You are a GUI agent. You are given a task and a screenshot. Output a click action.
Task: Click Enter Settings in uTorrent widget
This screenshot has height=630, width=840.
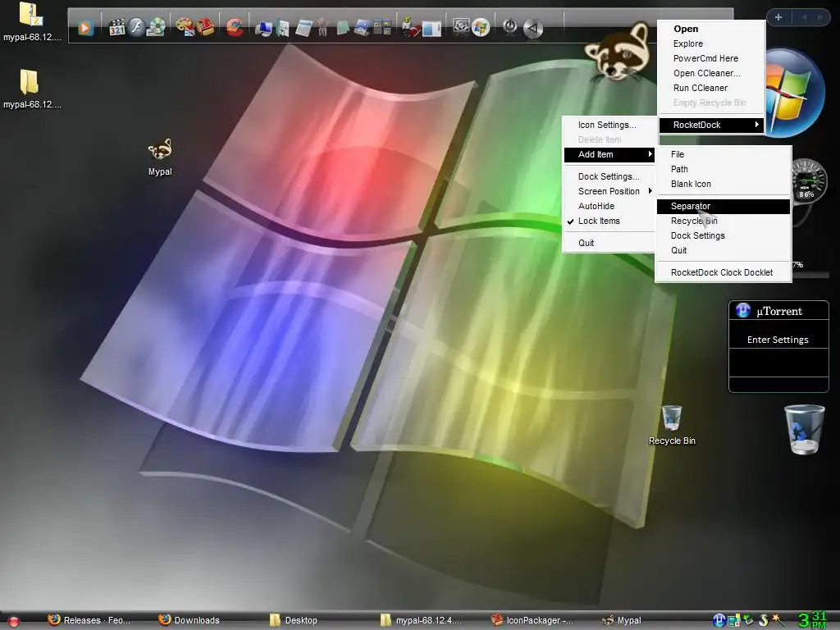(778, 340)
